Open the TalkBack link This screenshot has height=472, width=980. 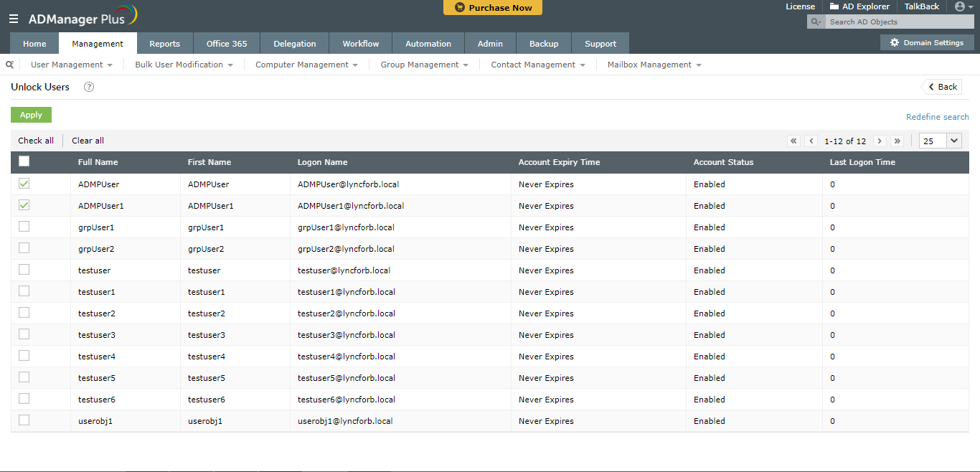tap(922, 6)
